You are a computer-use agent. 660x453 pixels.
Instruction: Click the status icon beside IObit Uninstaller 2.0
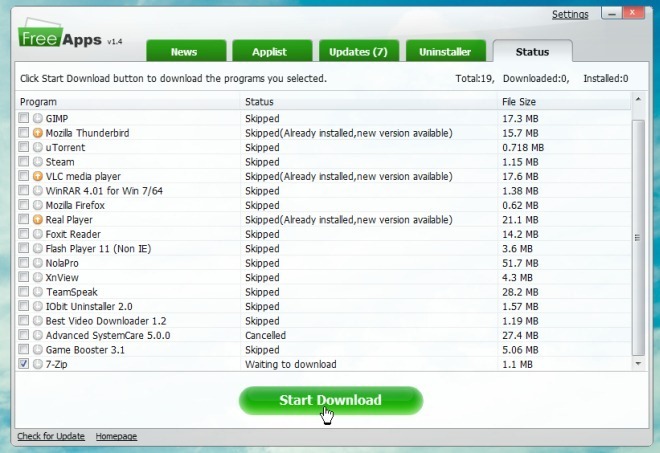[38, 306]
